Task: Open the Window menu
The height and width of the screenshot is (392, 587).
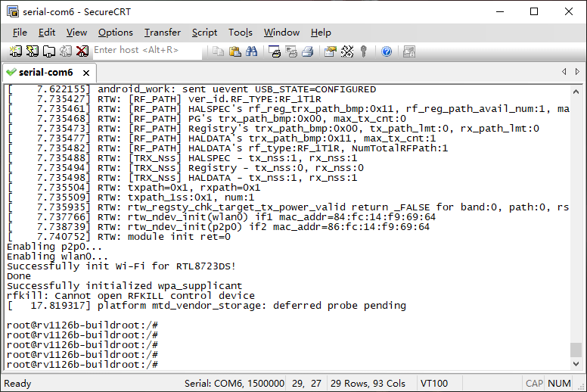Action: [x=281, y=33]
